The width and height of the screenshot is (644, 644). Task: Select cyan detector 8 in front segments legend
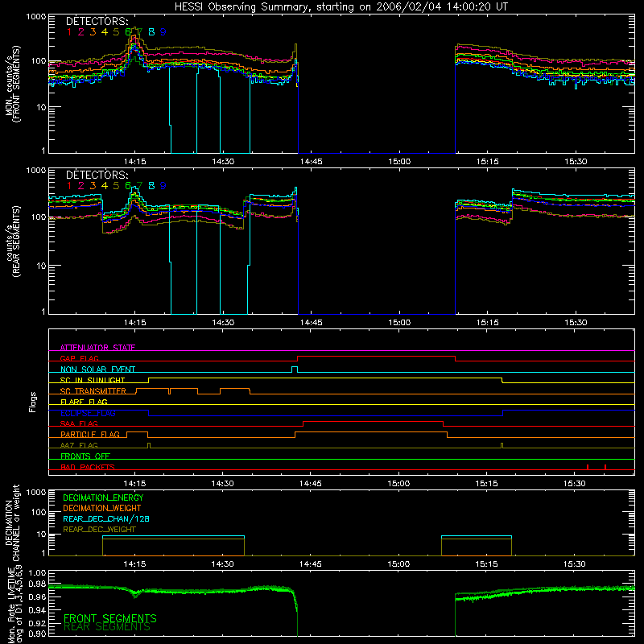coord(151,31)
